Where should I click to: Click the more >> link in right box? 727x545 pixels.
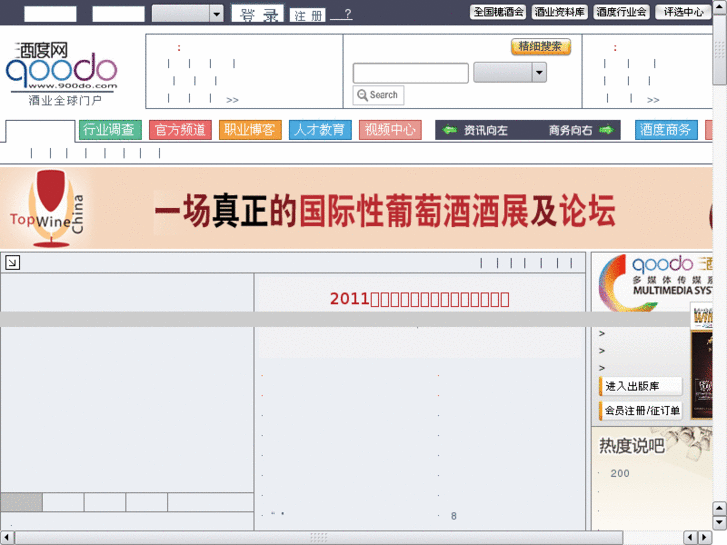[653, 100]
